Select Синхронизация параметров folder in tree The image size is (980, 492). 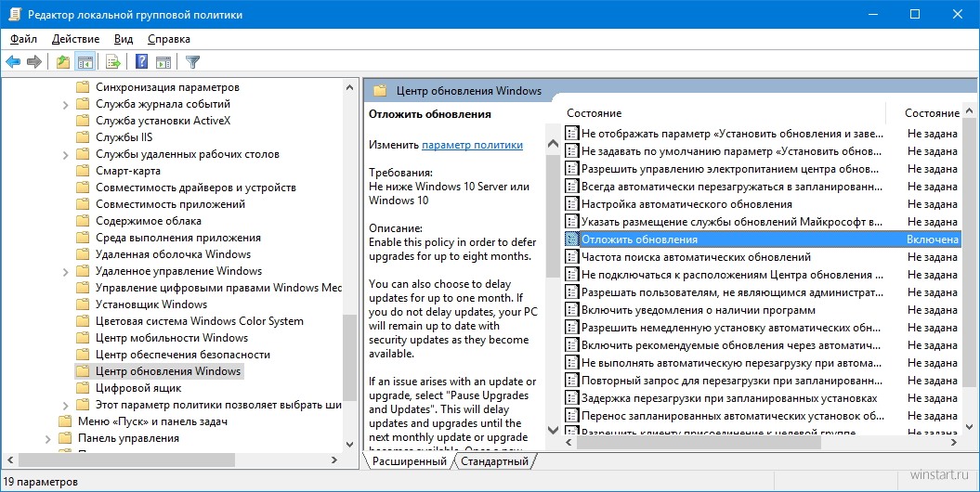[167, 87]
